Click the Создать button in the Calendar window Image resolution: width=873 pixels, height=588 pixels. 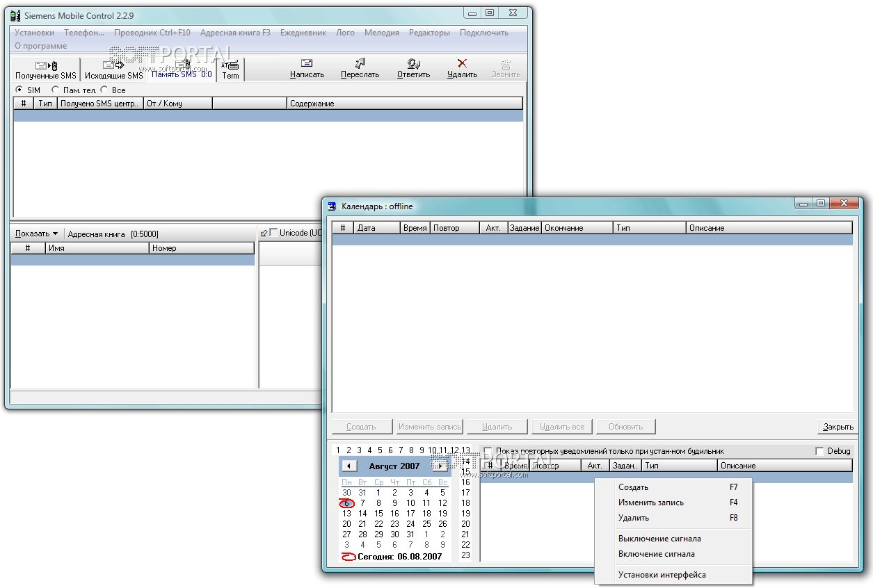click(x=361, y=427)
